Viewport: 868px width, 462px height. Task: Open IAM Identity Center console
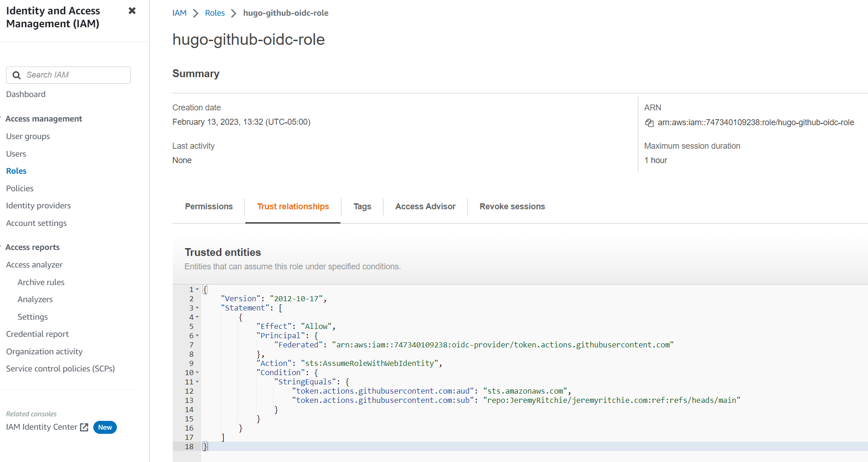coord(42,427)
